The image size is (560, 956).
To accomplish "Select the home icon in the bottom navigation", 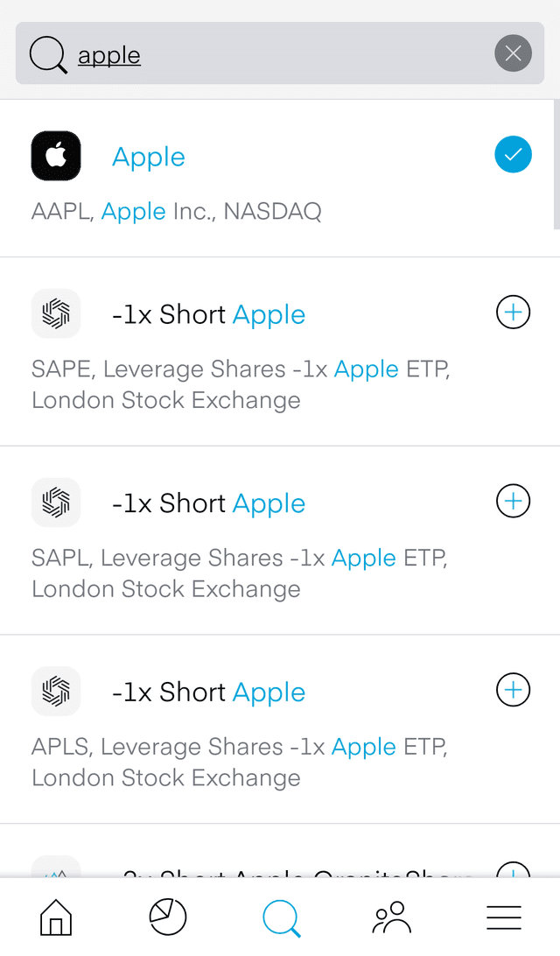I will point(56,917).
